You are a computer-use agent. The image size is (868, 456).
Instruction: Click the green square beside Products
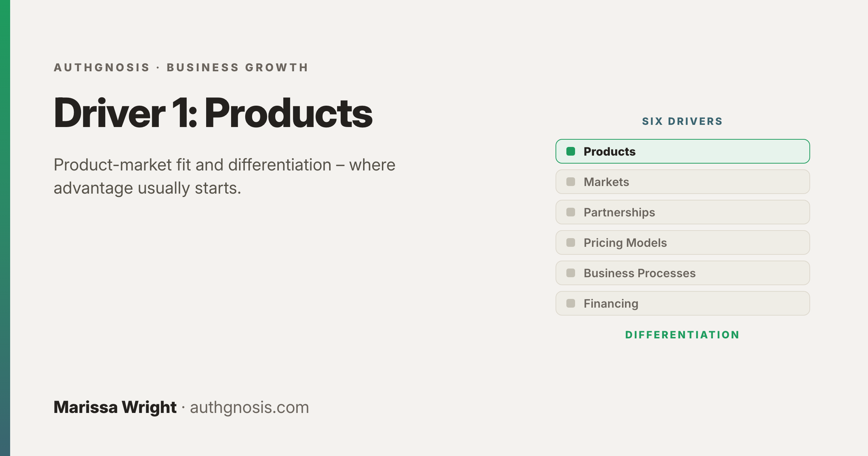pyautogui.click(x=571, y=151)
